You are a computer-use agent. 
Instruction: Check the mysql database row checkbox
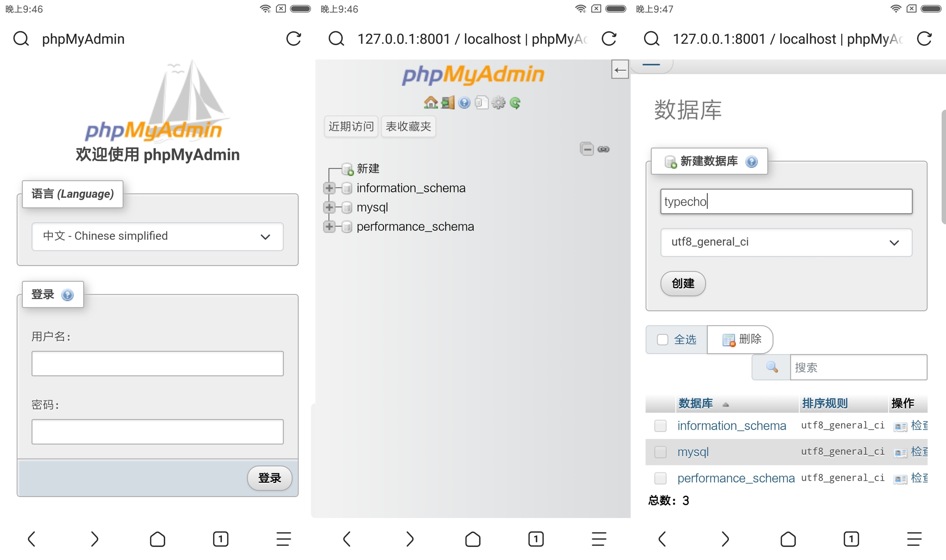click(660, 452)
